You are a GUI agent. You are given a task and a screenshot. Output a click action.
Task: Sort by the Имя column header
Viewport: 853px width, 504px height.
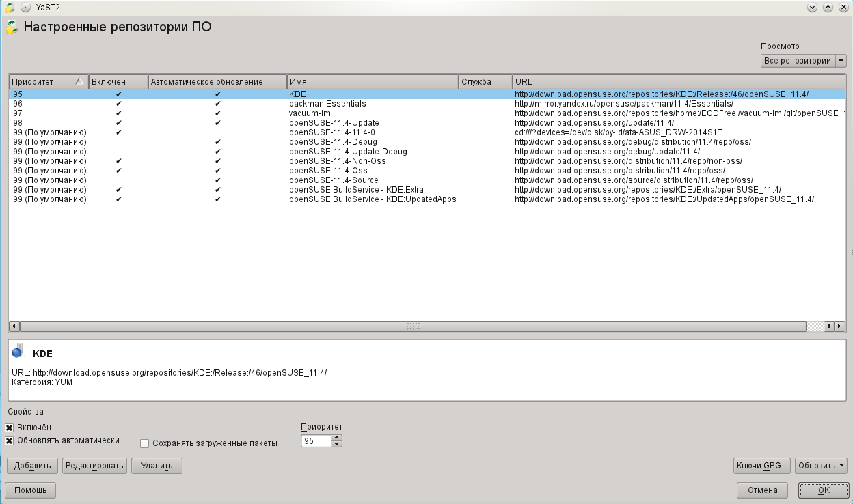point(372,82)
